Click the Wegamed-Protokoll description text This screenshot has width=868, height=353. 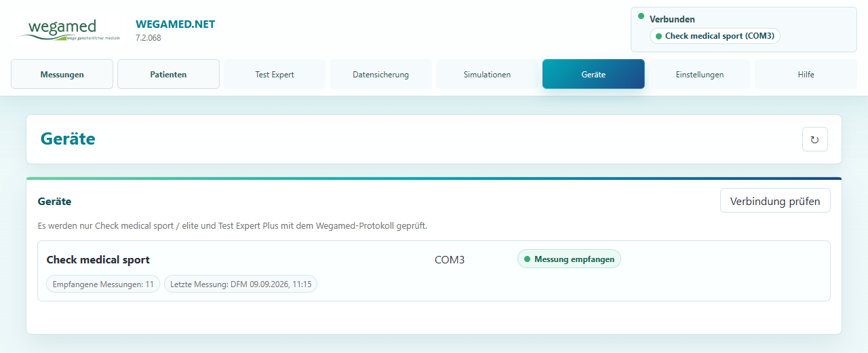coord(233,225)
